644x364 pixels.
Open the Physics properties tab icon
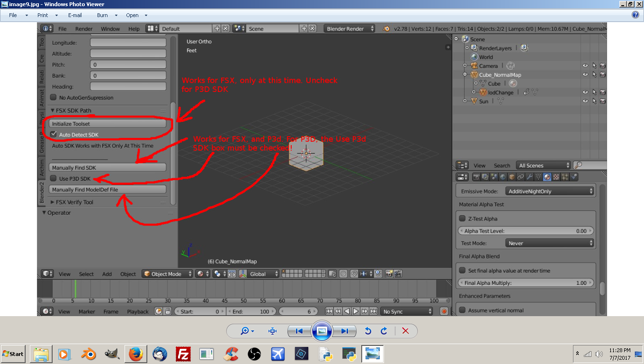point(574,177)
